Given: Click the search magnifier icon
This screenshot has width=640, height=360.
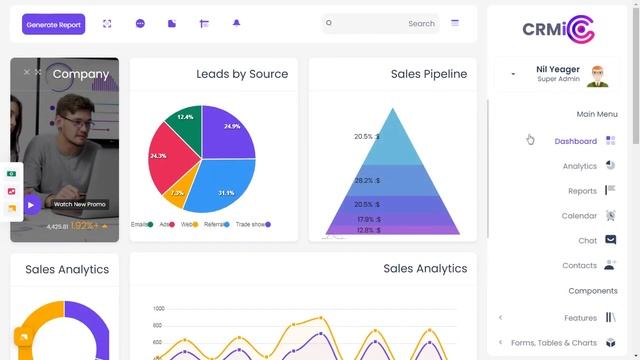Looking at the screenshot, I should (x=329, y=23).
